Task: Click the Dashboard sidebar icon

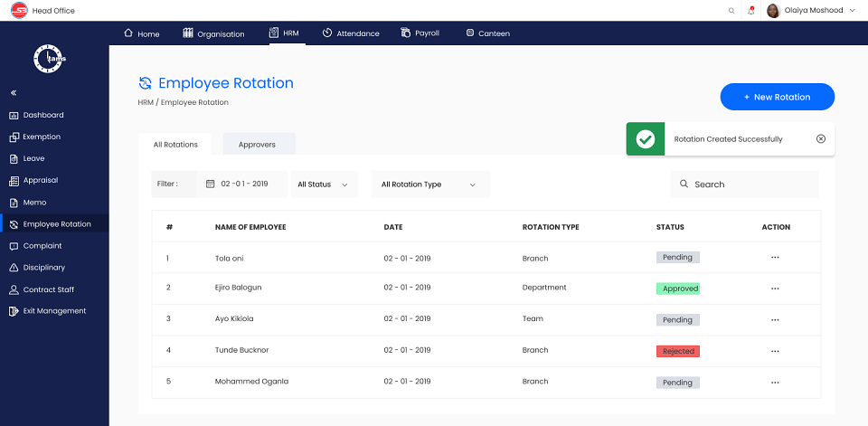Action: (x=14, y=115)
